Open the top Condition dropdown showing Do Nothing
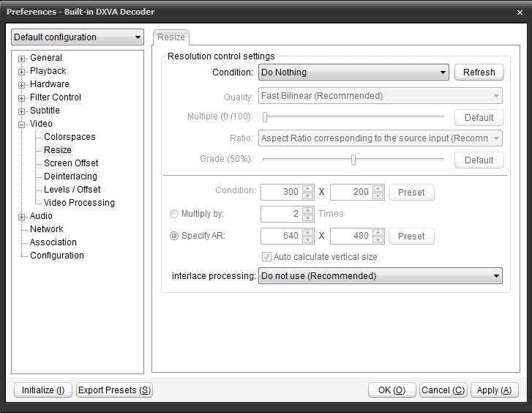Image resolution: width=532 pixels, height=413 pixels. point(353,72)
